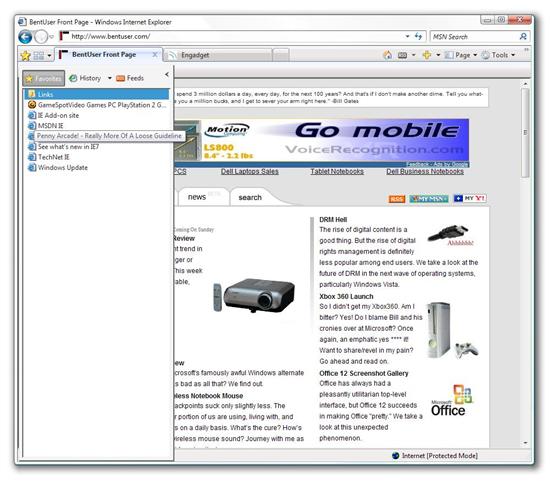Select the search tab on page

click(250, 198)
